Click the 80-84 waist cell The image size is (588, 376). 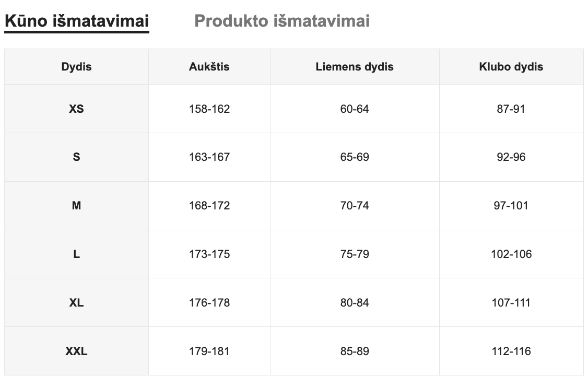(x=355, y=303)
